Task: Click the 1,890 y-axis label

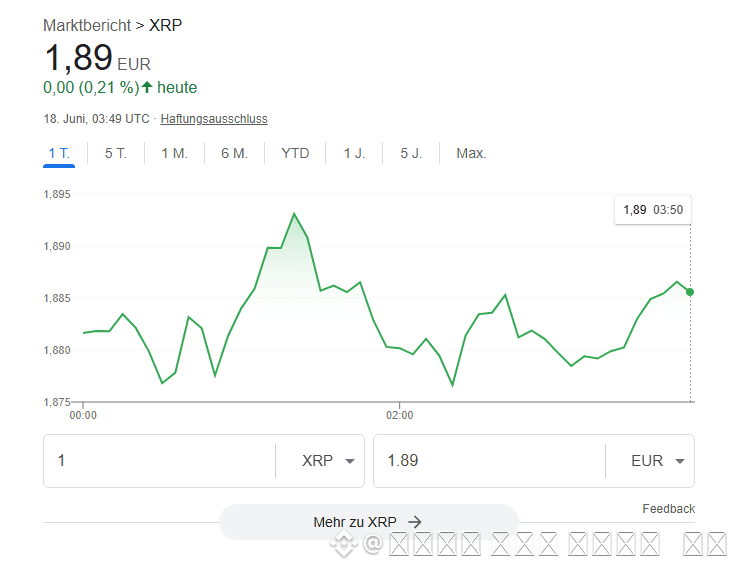Action: pyautogui.click(x=57, y=246)
